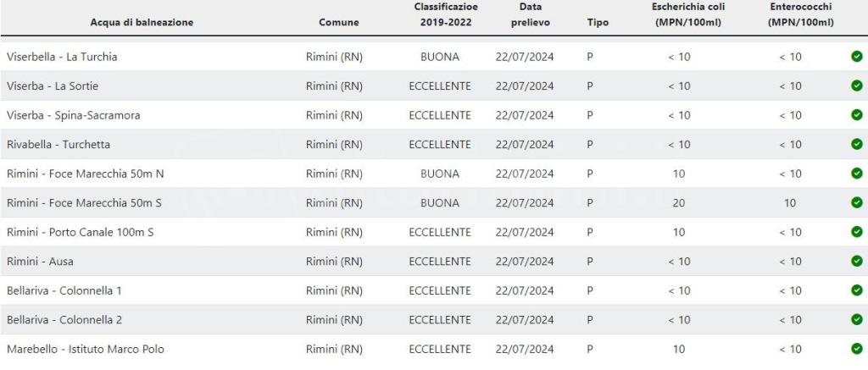Click the 'Tipo' column header

pos(598,22)
